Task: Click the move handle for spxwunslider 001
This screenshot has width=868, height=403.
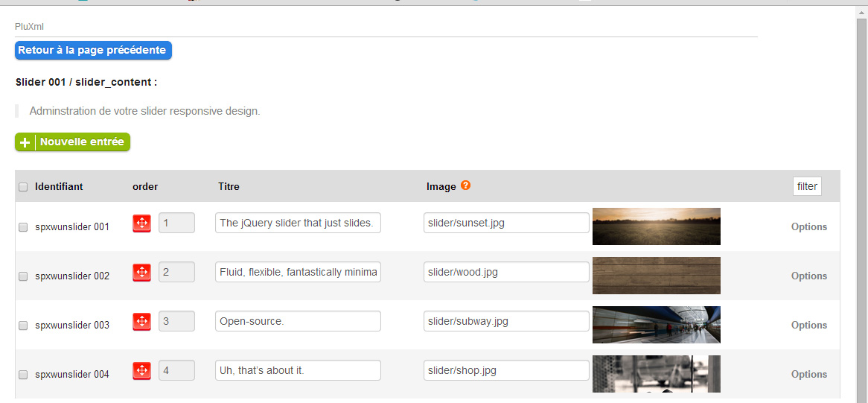Action: [141, 223]
